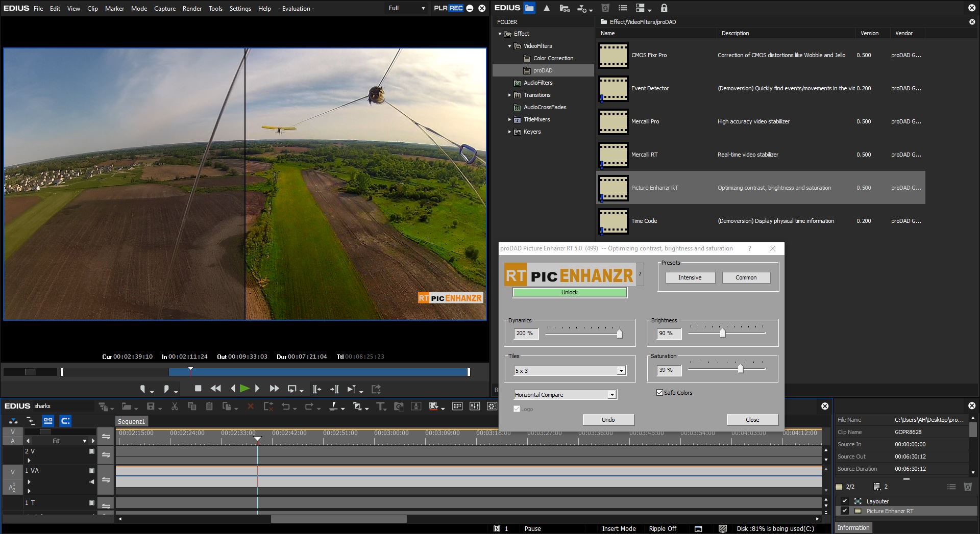Select the Mercalli Pro effect thumbnail
The height and width of the screenshot is (534, 980).
[x=613, y=121]
